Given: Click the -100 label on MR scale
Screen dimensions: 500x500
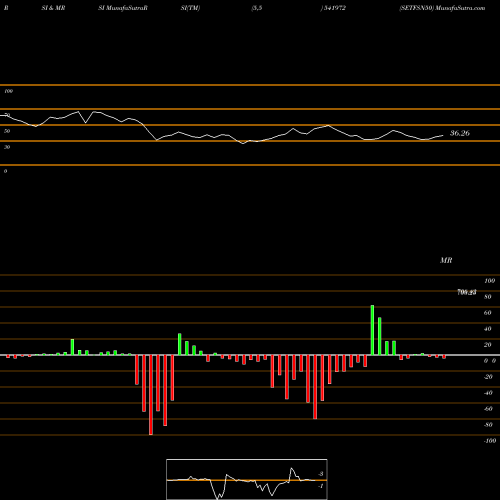Looking at the screenshot, I should pos(490,441).
